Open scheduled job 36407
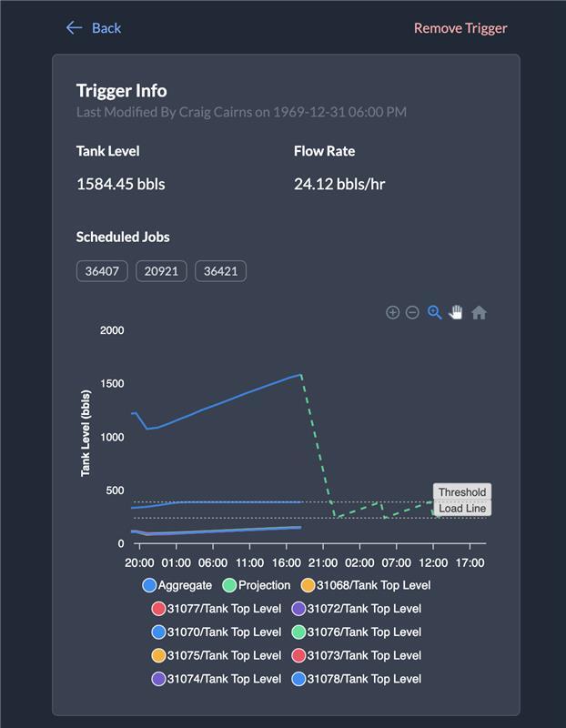 (x=102, y=271)
